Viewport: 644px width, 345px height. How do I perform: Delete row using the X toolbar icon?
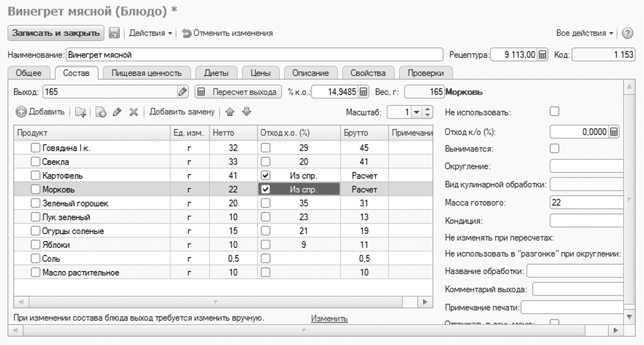134,112
